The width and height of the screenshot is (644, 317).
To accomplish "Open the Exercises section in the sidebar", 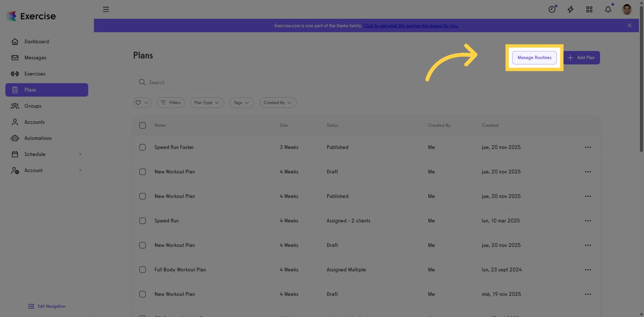I will point(35,74).
